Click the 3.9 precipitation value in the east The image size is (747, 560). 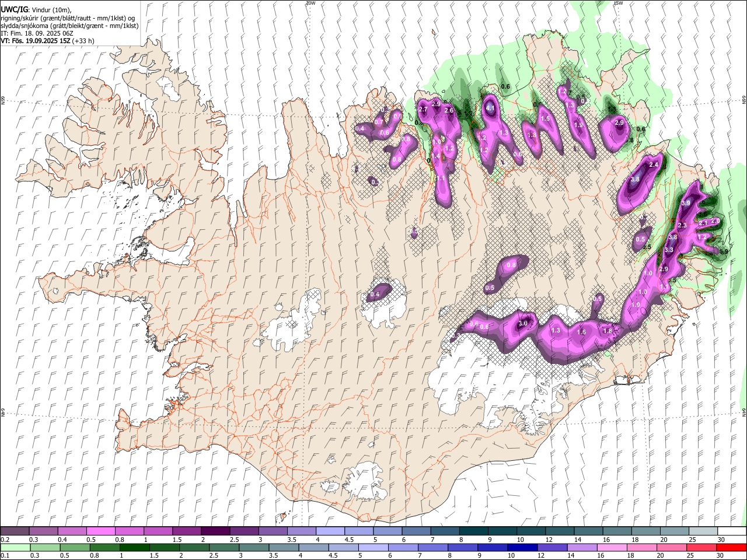click(x=686, y=203)
